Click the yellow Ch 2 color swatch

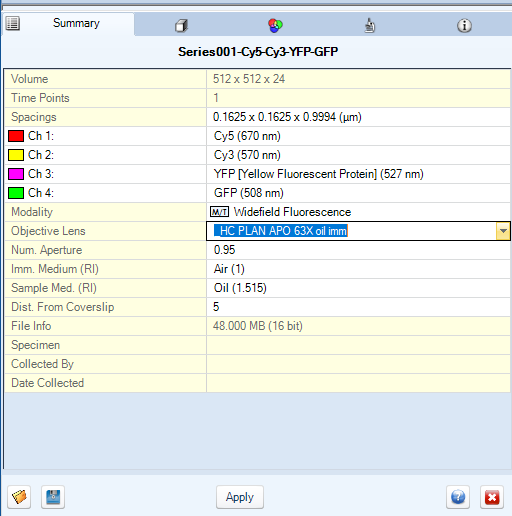[16, 155]
